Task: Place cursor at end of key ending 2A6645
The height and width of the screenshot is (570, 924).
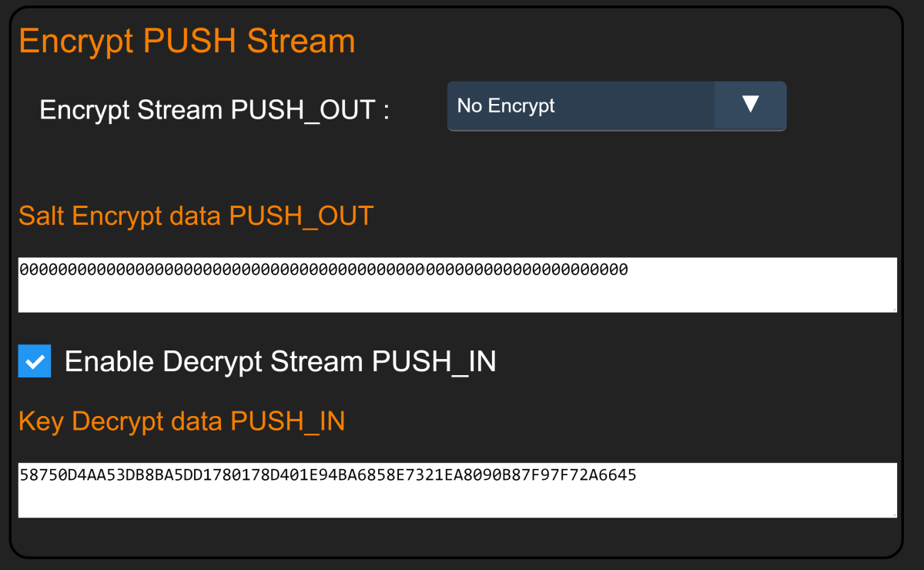Action: [637, 475]
